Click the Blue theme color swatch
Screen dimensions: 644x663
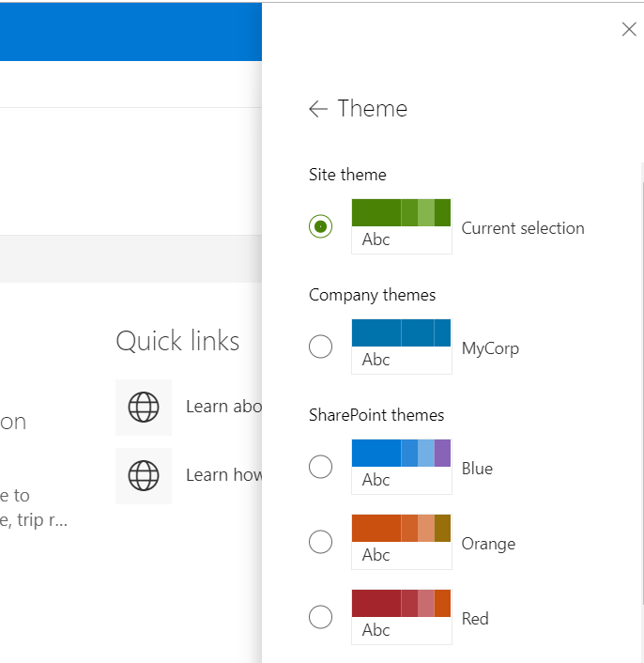click(x=402, y=467)
